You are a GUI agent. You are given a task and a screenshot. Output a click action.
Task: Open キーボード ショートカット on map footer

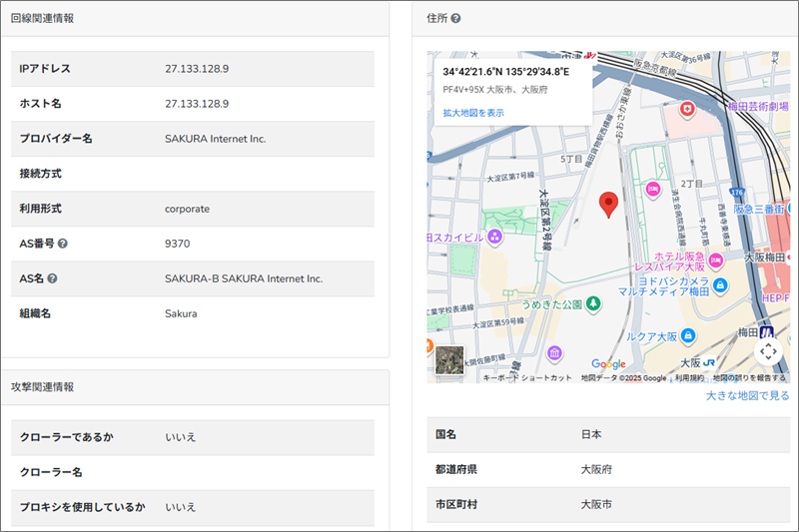[527, 378]
